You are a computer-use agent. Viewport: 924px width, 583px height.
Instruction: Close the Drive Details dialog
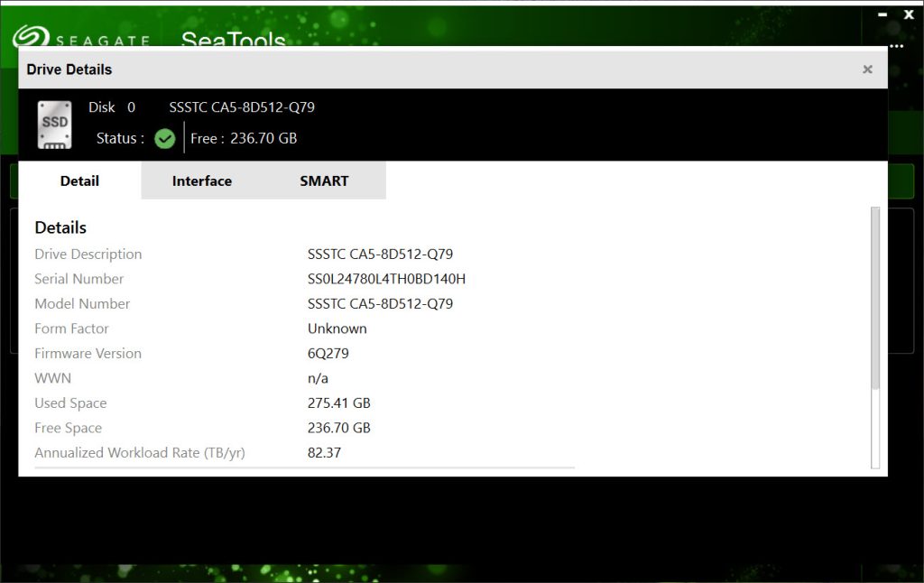(867, 69)
